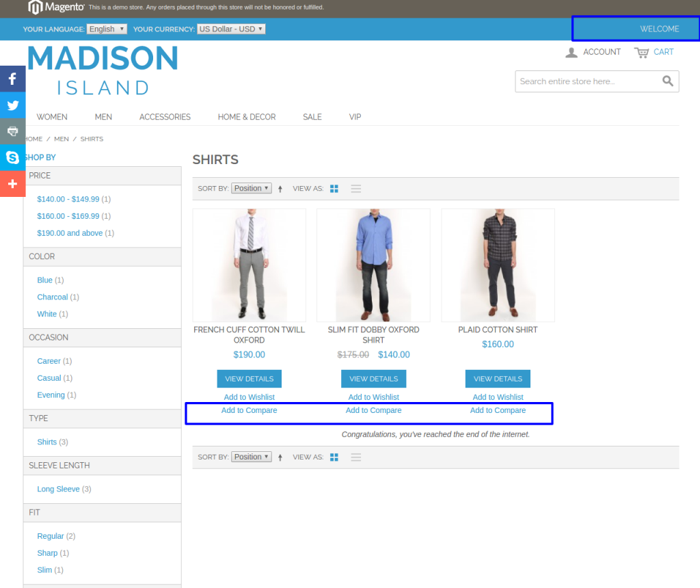Viewport: 700px width, 588px height.
Task: Toggle sort direction arrow in top toolbar
Action: coord(280,189)
